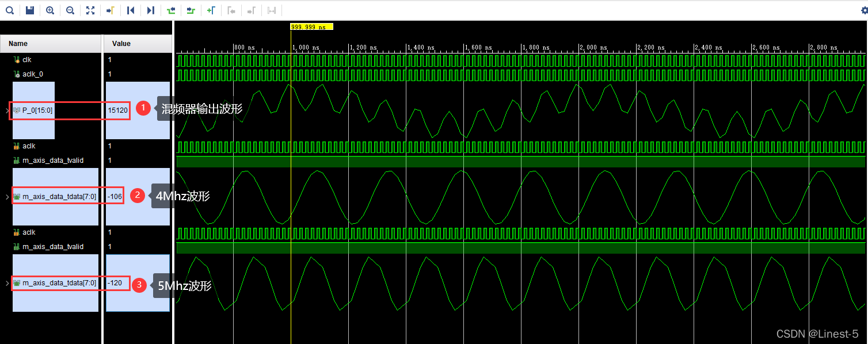Click the 1,000 ns ruler label
868x344 pixels.
pos(306,48)
